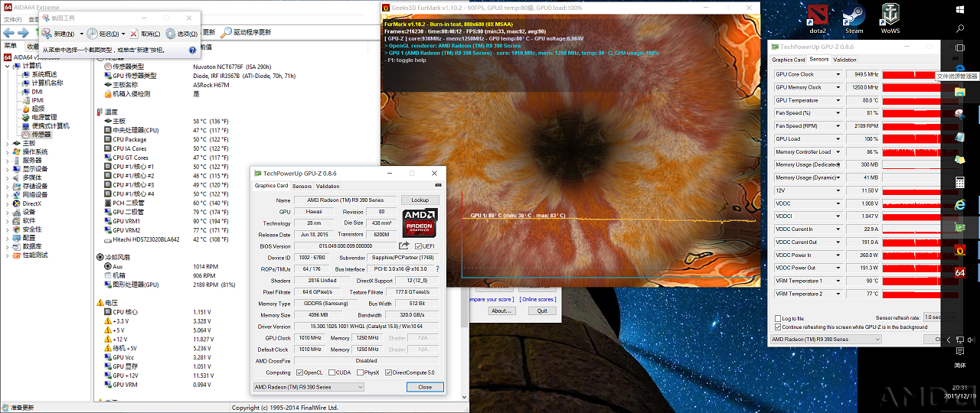This screenshot has width=980, height=413.
Task: Click the AIDA64 back navigation arrow
Action: coord(8,33)
